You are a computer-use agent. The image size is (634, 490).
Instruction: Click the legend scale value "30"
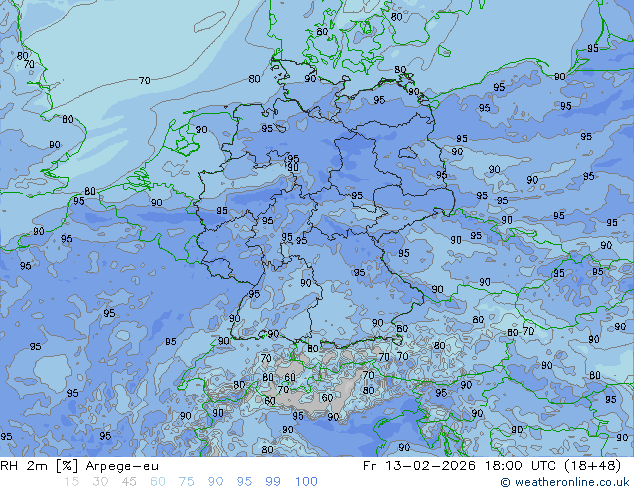pyautogui.click(x=100, y=482)
